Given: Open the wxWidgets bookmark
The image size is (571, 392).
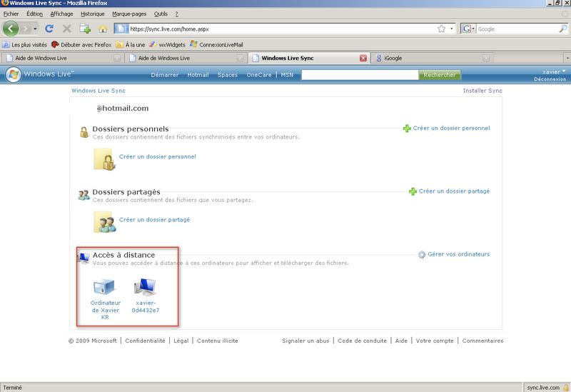Looking at the screenshot, I should point(168,45).
